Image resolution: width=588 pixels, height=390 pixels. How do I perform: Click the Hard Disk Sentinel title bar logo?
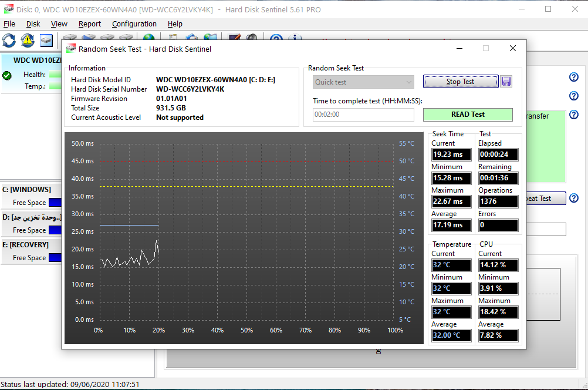[8, 9]
